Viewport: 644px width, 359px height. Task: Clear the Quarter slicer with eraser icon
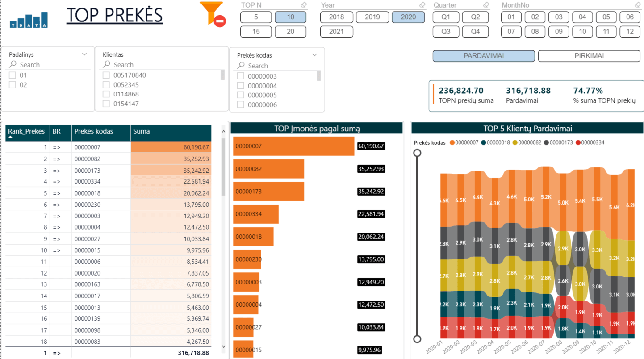click(x=486, y=5)
